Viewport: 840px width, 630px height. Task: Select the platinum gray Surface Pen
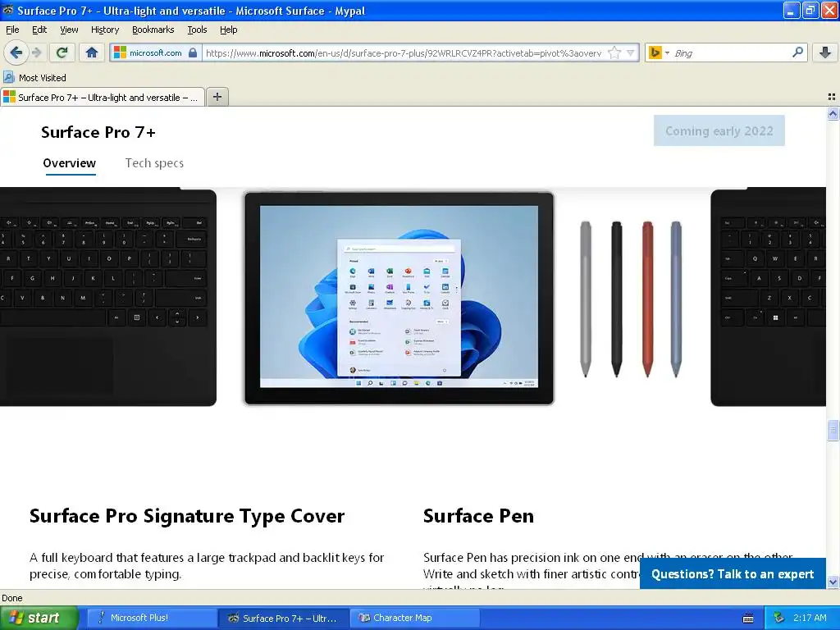tap(586, 299)
